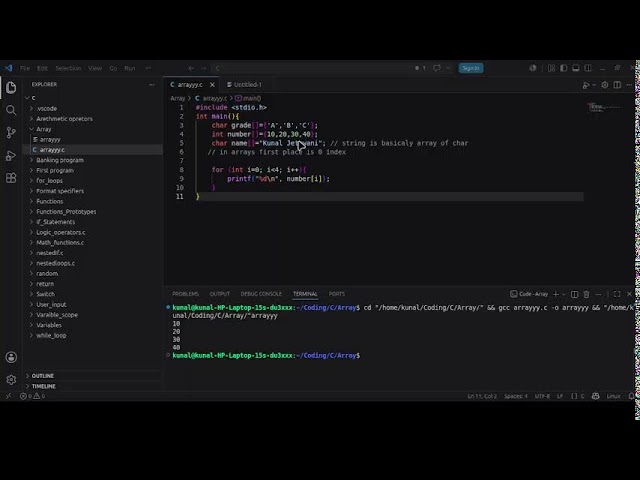Open the Run and Debug view
The width and height of the screenshot is (640, 480).
click(x=11, y=156)
